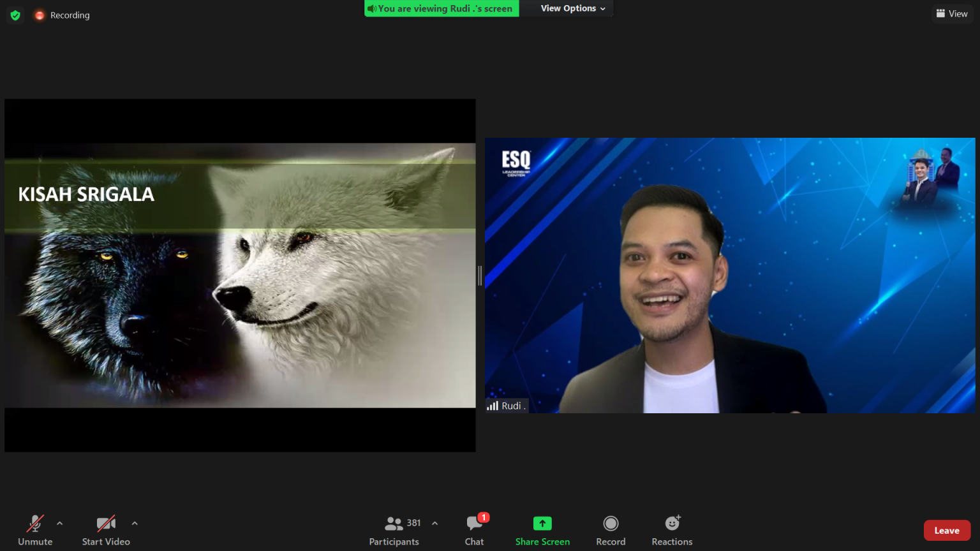The image size is (980, 551).
Task: Open the Chat panel
Action: coord(474,531)
